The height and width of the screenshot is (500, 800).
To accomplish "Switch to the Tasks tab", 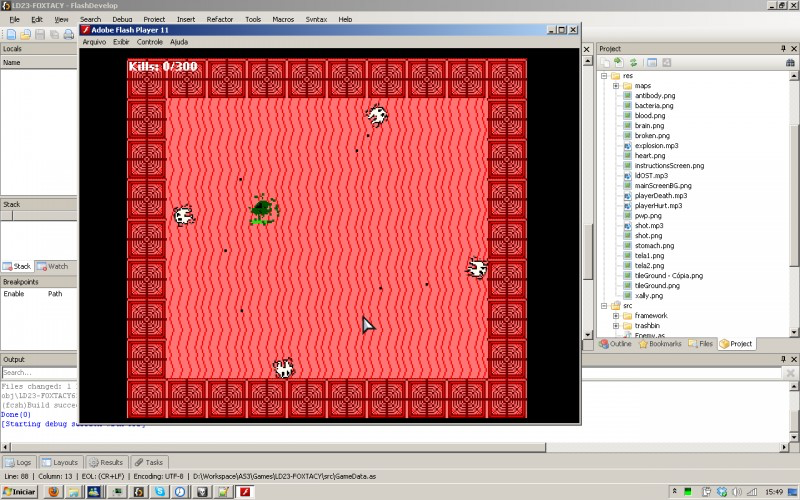I will (x=149, y=462).
